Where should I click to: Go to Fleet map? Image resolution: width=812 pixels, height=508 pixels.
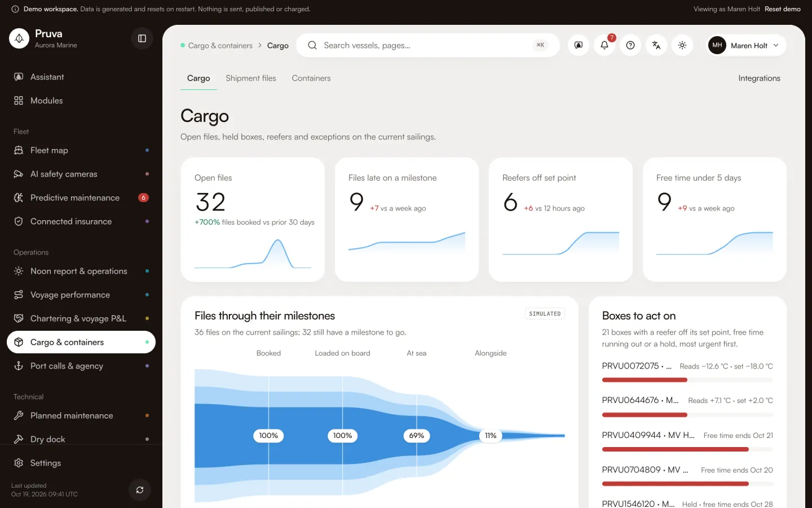point(81,150)
